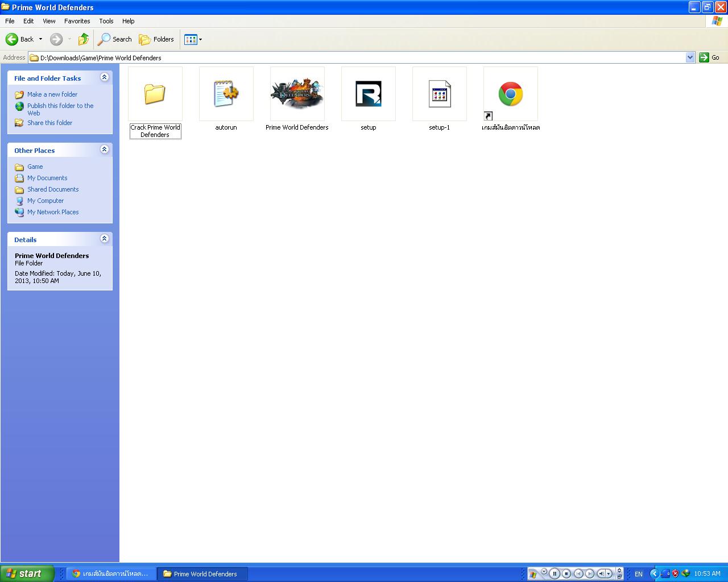Screen dimensions: 728x582
Task: Open the Game link in Other Places
Action: (35, 167)
